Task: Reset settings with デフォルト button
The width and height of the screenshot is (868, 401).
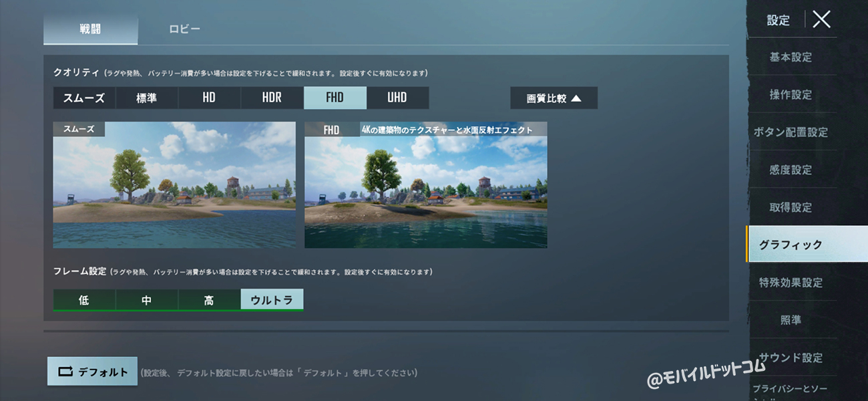Action: tap(92, 372)
